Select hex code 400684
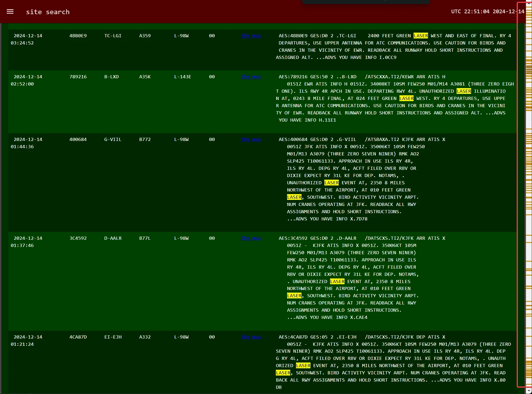Screen dimensions: 532x394 [x=78, y=140]
